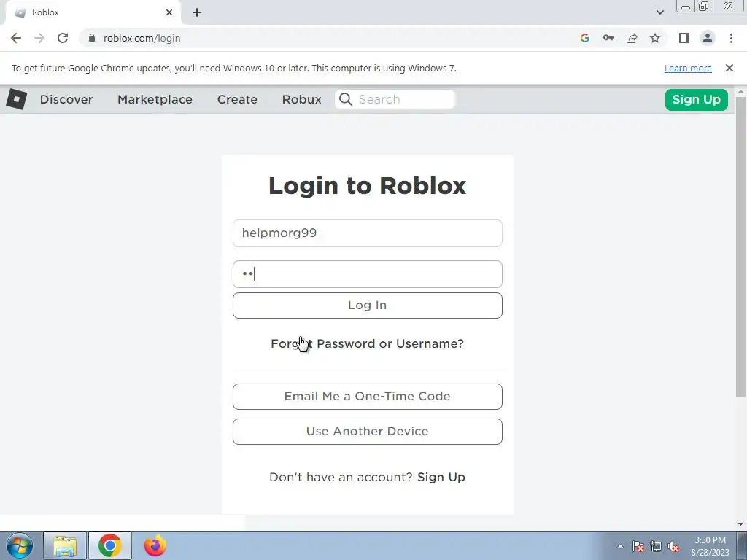Open Forgot Password or Username link
This screenshot has height=560, width=747.
click(367, 343)
